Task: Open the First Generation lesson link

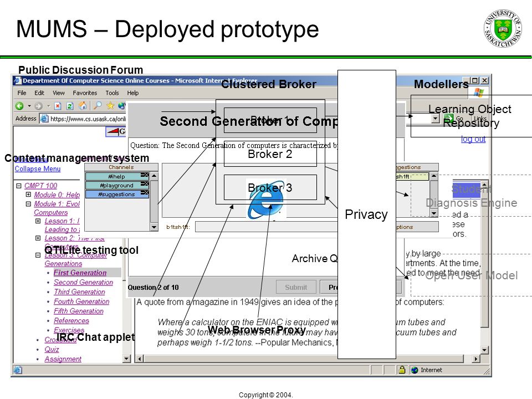Action: pyautogui.click(x=80, y=273)
